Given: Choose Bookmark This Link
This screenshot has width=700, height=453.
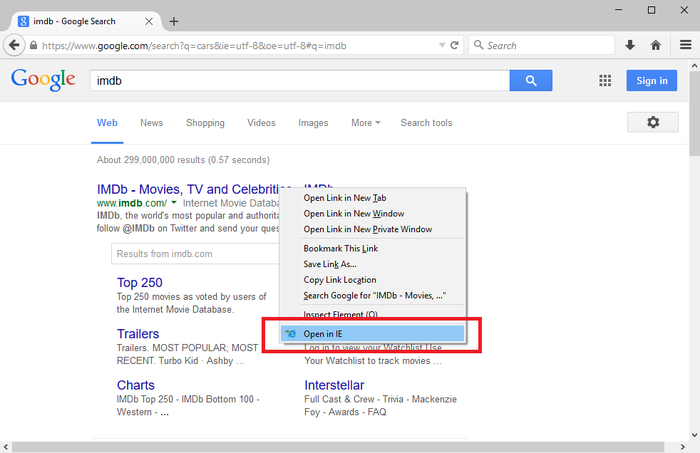Looking at the screenshot, I should coord(373,249).
